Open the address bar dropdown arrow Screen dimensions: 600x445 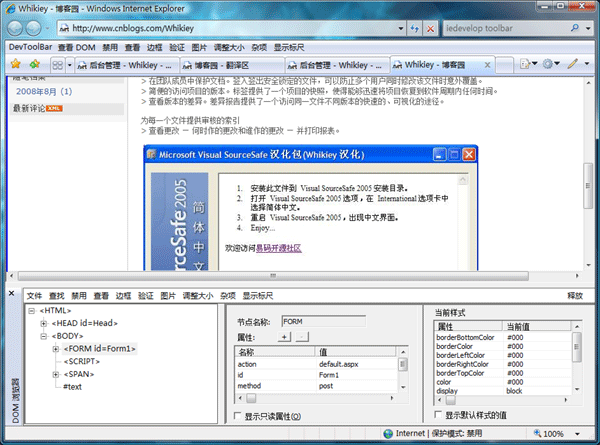point(400,28)
